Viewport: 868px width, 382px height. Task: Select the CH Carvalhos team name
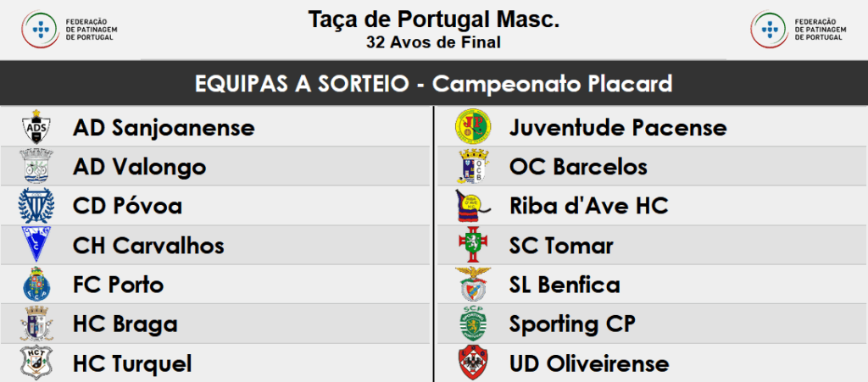148,246
